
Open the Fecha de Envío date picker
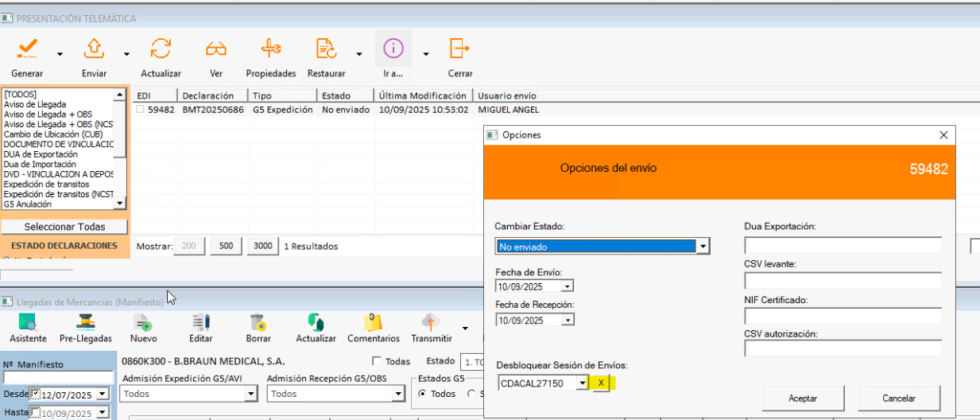(x=567, y=286)
